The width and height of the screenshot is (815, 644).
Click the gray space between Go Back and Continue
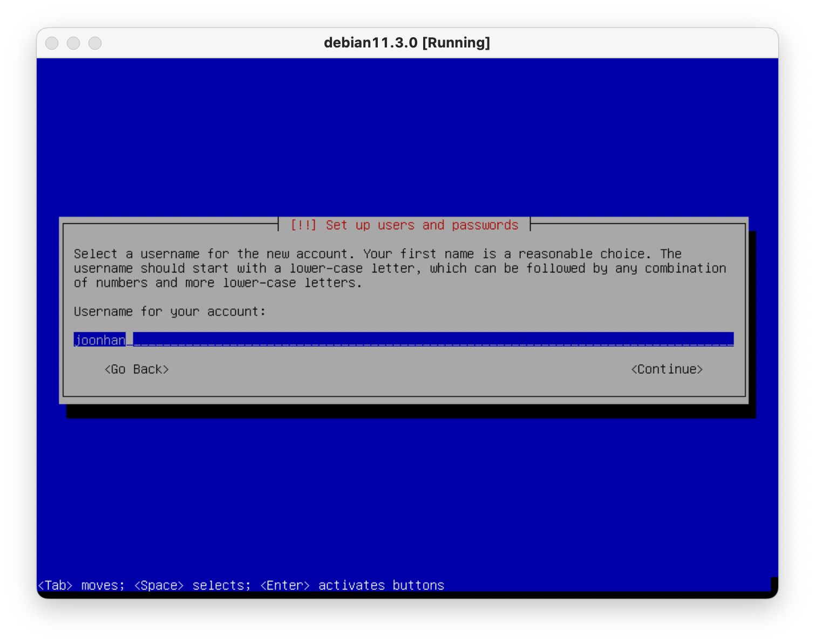399,369
